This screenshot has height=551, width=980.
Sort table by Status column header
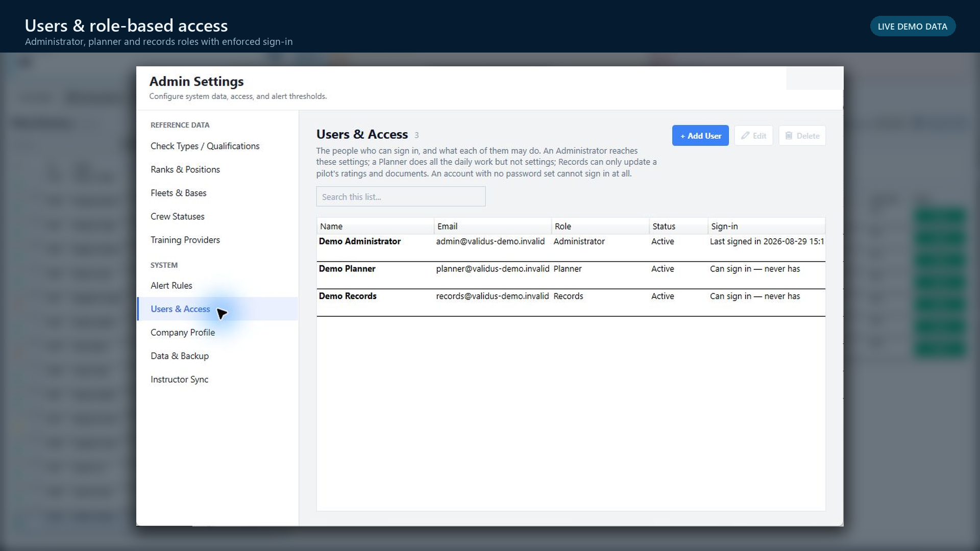pos(679,226)
